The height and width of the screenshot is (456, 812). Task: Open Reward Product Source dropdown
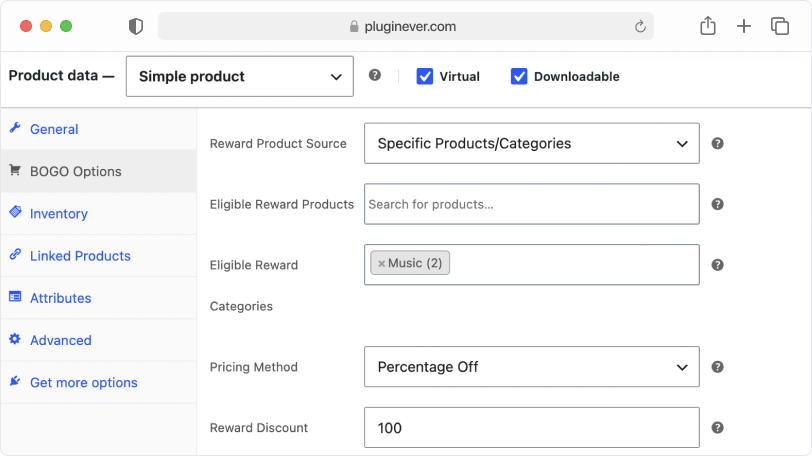532,143
